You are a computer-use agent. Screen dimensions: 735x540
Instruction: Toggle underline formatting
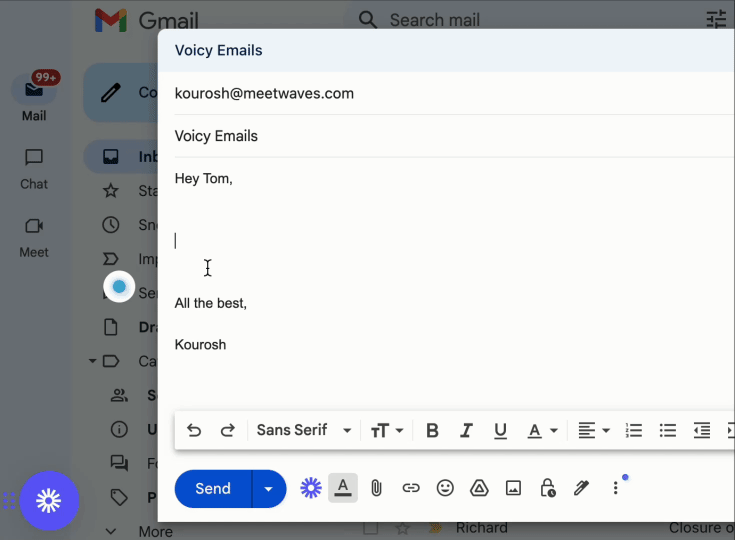pos(500,430)
